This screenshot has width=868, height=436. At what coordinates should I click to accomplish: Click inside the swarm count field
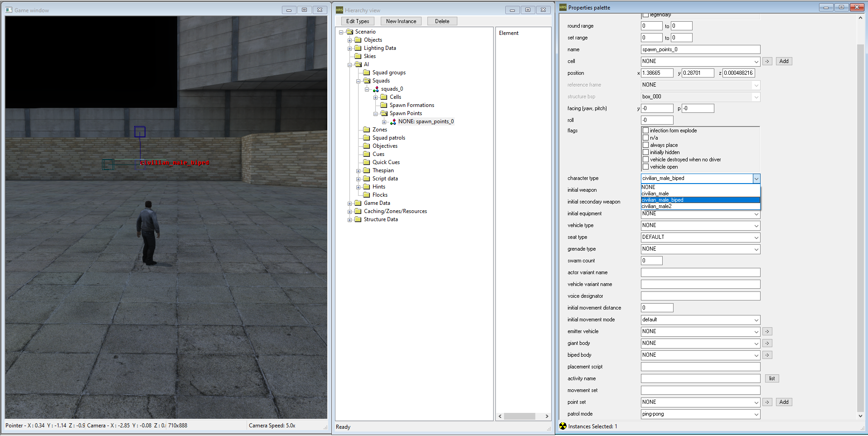coord(651,260)
